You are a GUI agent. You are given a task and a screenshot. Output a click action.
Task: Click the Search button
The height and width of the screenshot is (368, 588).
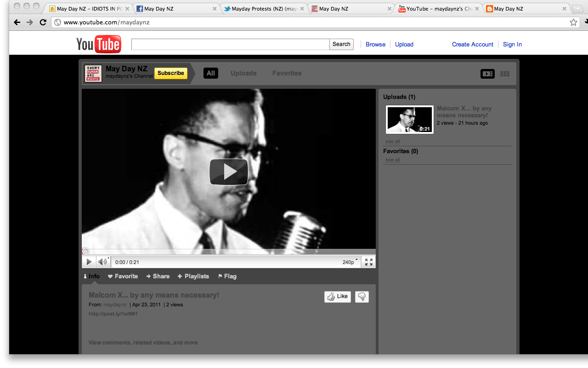click(341, 44)
